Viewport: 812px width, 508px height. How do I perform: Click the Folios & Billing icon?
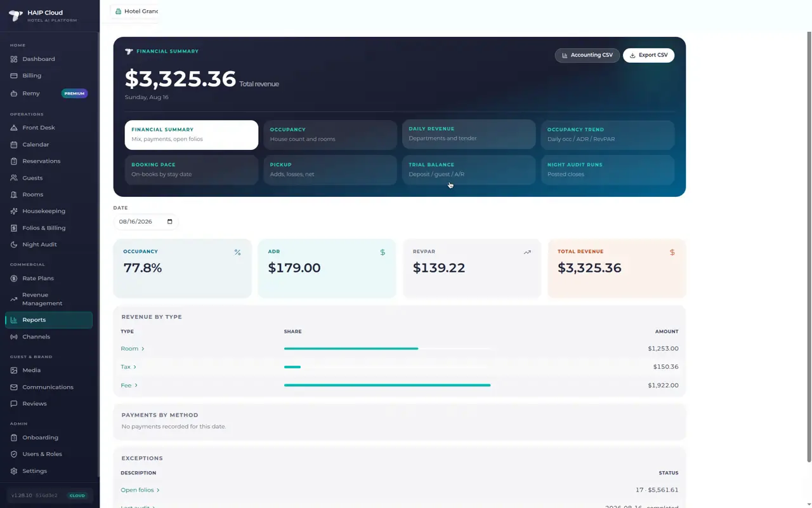[x=14, y=228]
